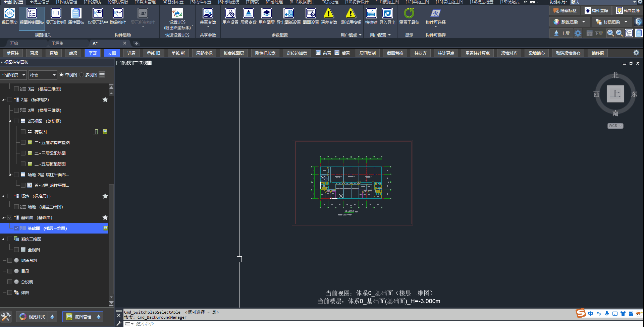Open the [5]构件布置 ribbon tab
Screen dimensions: 644x327
201,2
